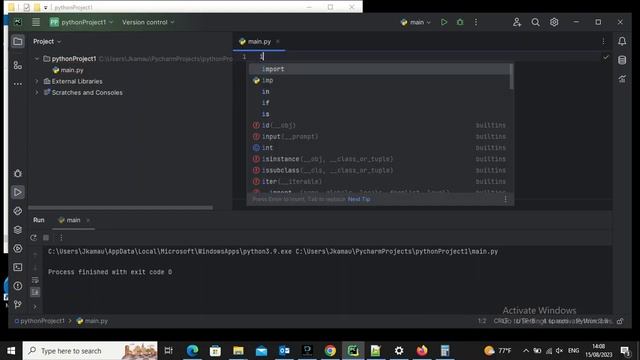The width and height of the screenshot is (640, 360).
Task: Toggle scroll to end in Run console
Action: [35, 292]
